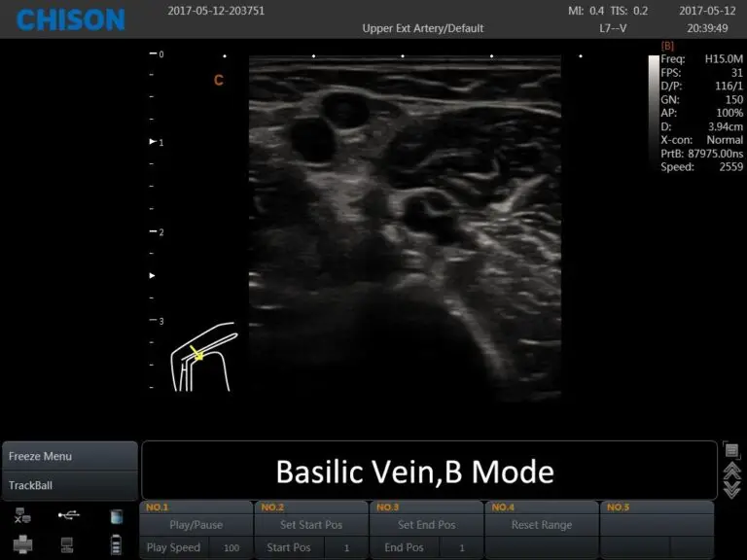Click the Start Pos value field
The image size is (747, 560).
[x=345, y=547]
